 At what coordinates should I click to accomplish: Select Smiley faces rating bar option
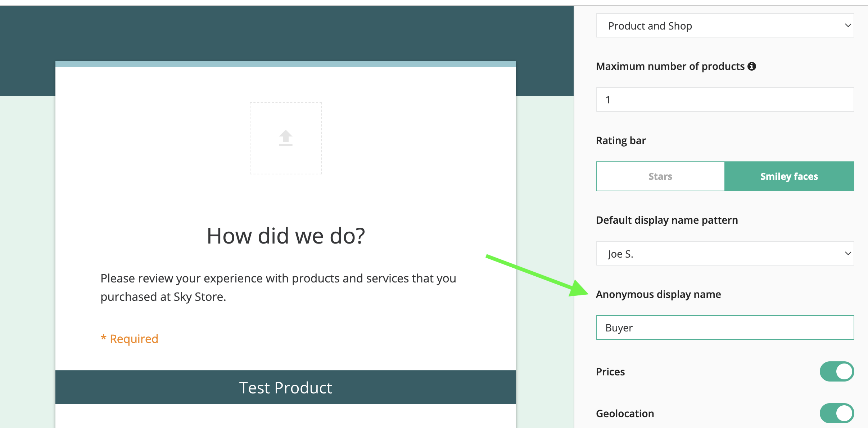click(789, 177)
